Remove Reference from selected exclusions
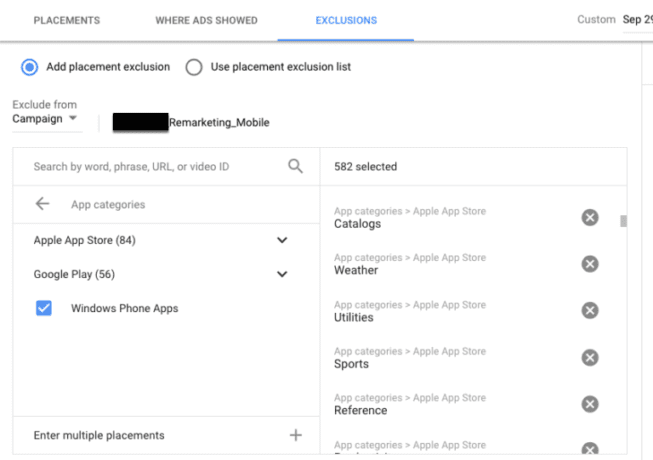The image size is (653, 460). pos(590,404)
